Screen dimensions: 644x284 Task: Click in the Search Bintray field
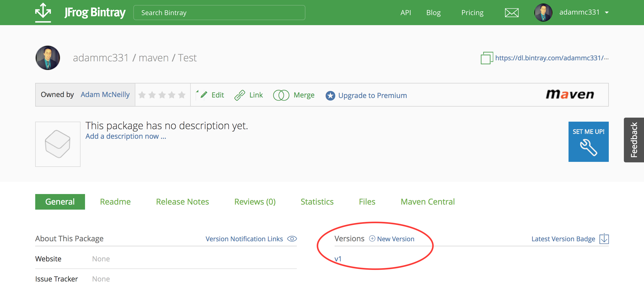[x=219, y=13]
